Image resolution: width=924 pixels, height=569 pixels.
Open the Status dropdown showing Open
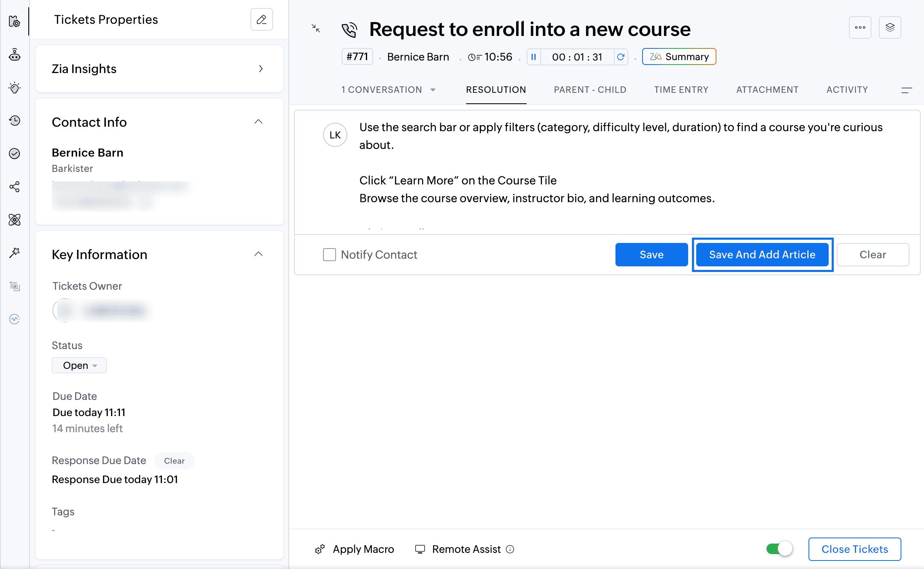79,365
